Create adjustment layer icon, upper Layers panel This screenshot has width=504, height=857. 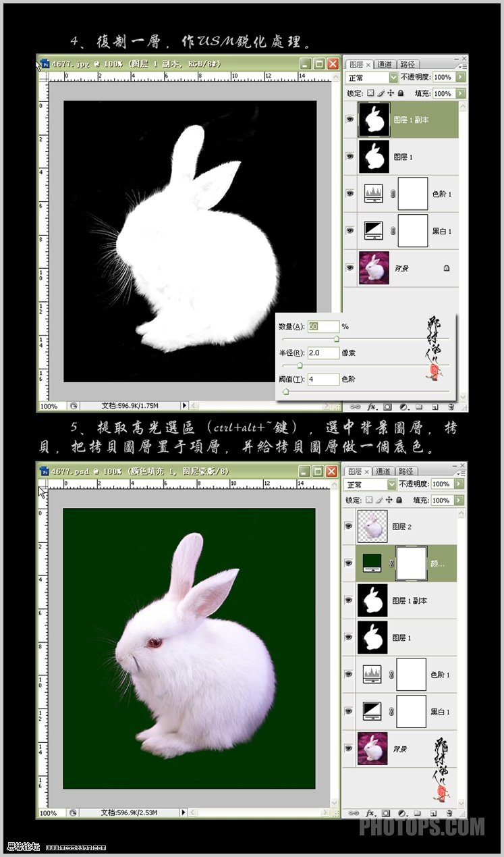point(403,407)
